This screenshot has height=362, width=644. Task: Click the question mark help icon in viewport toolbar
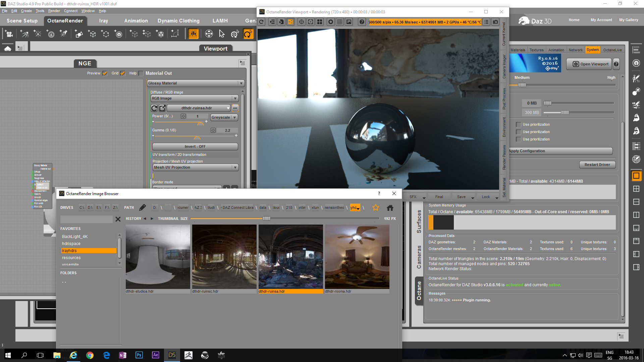click(x=362, y=22)
